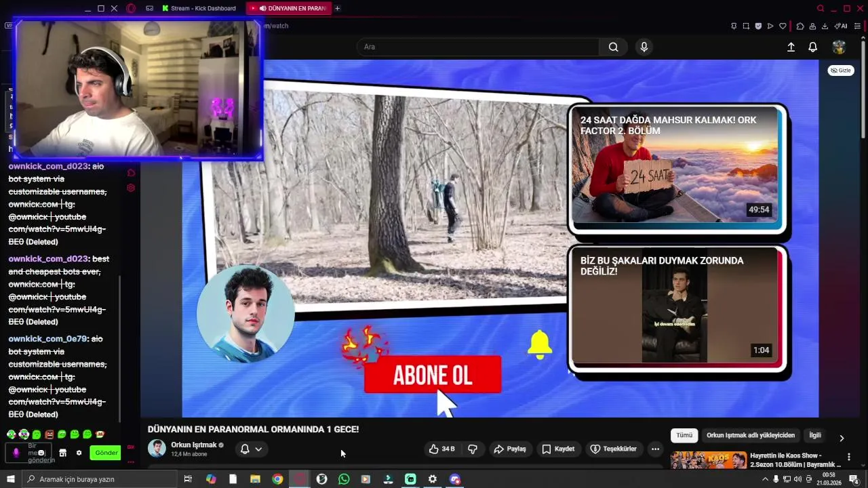Open the red sidebar icon beside chat messages
Image resolution: width=868 pixels, height=488 pixels.
[x=131, y=188]
